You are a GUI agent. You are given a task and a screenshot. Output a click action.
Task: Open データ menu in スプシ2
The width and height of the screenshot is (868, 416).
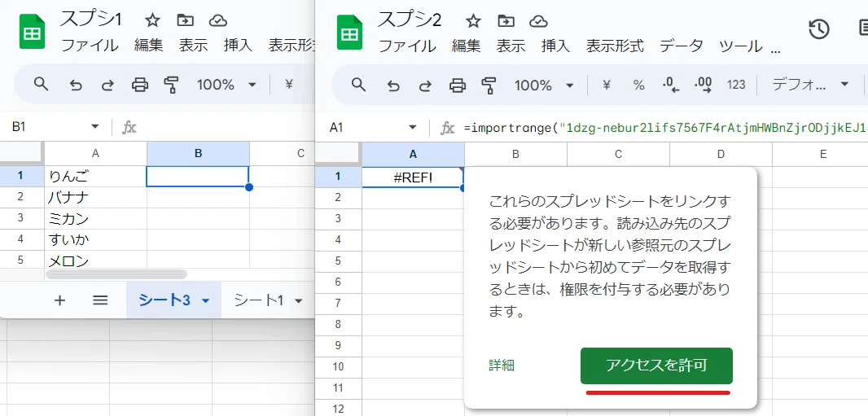[x=682, y=46]
